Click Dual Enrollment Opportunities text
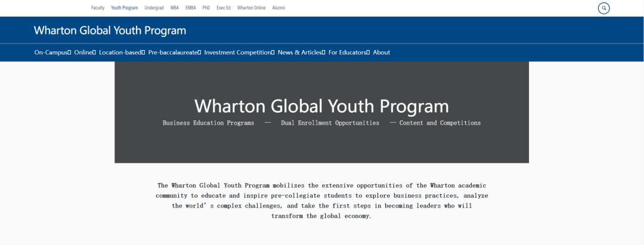This screenshot has width=644, height=245. pyautogui.click(x=330, y=123)
